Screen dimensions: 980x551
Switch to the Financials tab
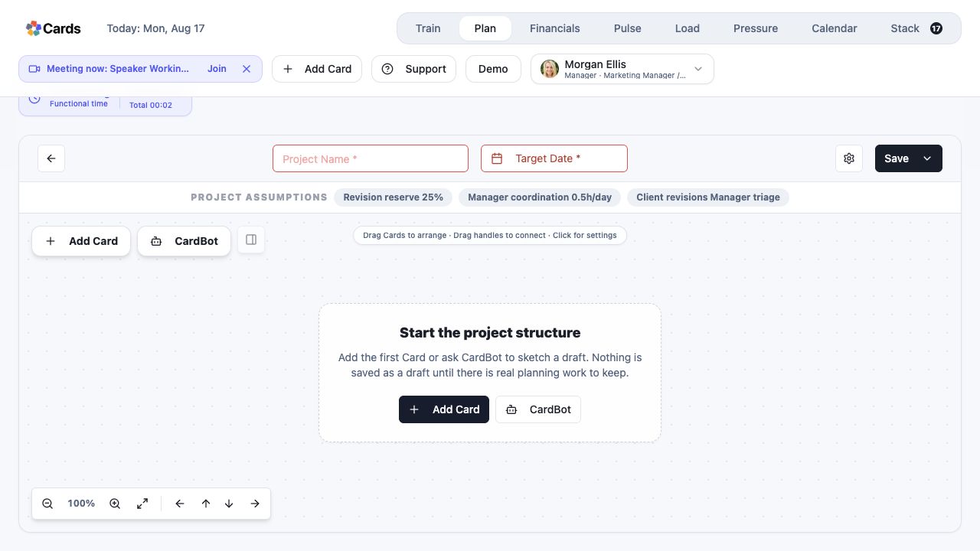coord(554,28)
